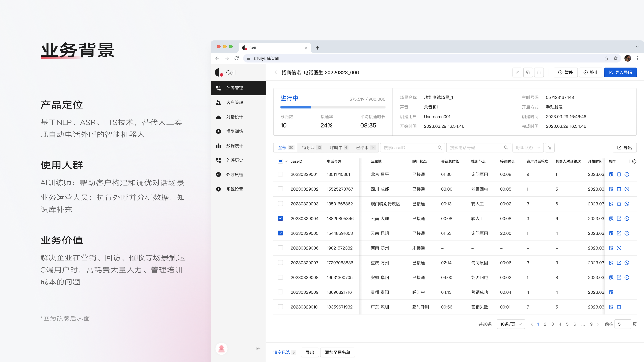Switch to the 已结束 tab

point(365,148)
